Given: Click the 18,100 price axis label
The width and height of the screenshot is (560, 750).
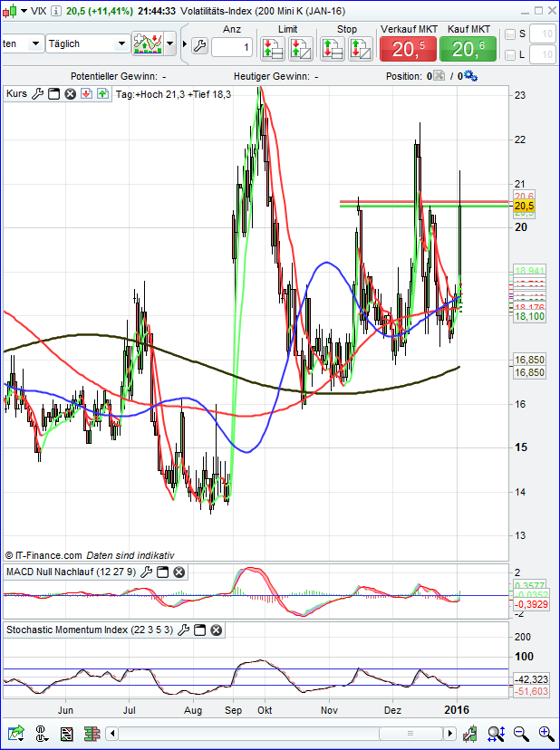Looking at the screenshot, I should [x=529, y=316].
